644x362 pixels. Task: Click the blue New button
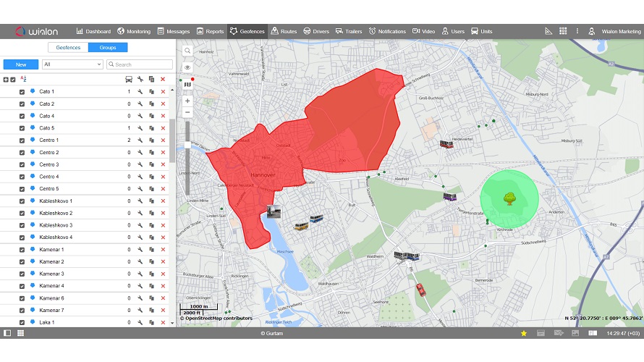click(x=21, y=64)
